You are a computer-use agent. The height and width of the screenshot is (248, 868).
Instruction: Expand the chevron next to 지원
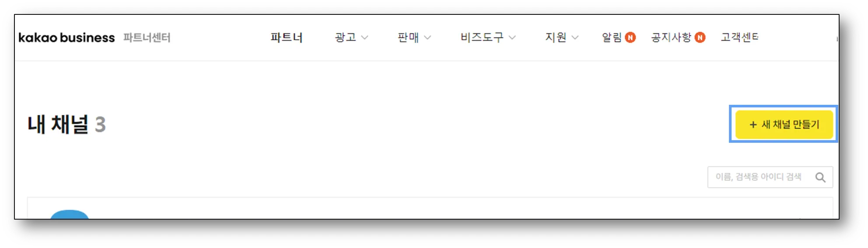575,38
